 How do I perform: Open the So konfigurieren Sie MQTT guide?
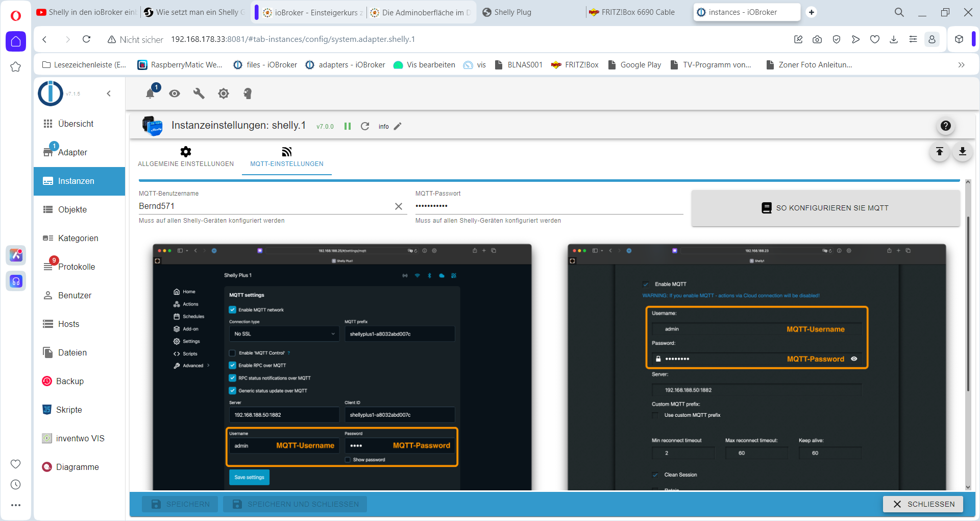click(x=825, y=208)
